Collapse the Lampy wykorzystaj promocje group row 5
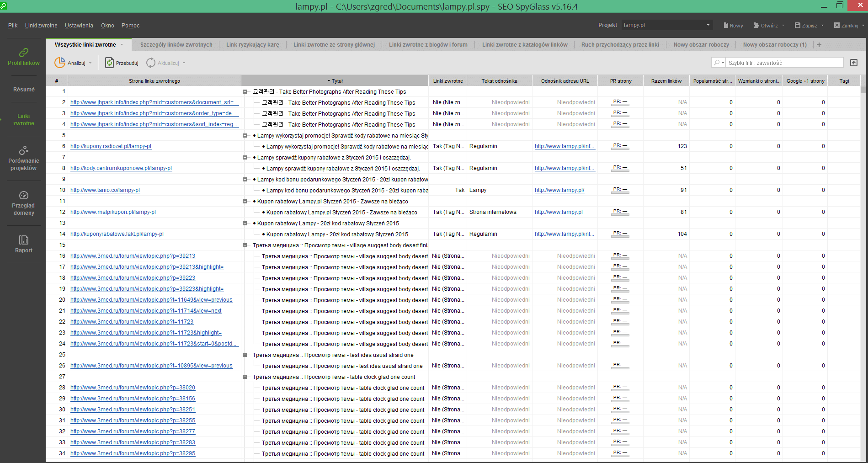 (x=245, y=136)
